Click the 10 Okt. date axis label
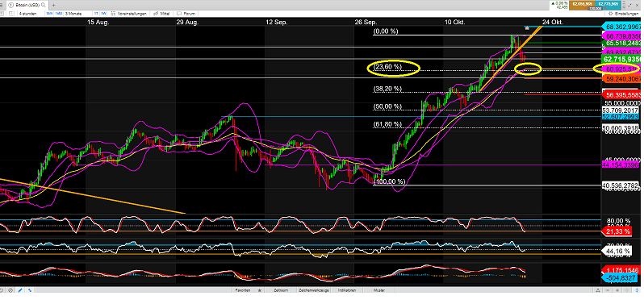Image resolution: width=644 pixels, height=304 pixels. (455, 22)
